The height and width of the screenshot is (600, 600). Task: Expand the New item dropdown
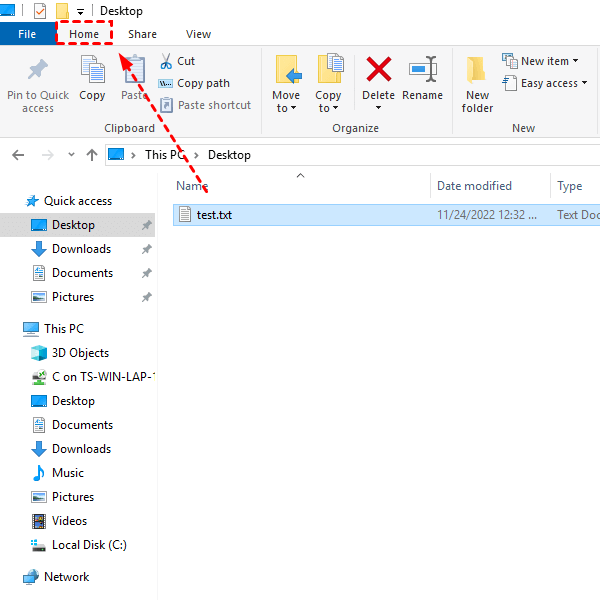click(x=540, y=61)
